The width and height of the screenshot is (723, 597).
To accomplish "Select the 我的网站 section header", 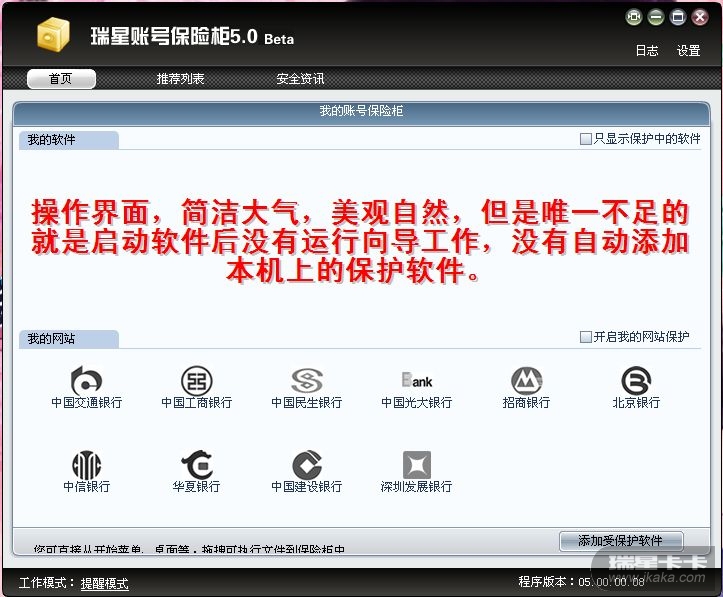I will (x=69, y=339).
